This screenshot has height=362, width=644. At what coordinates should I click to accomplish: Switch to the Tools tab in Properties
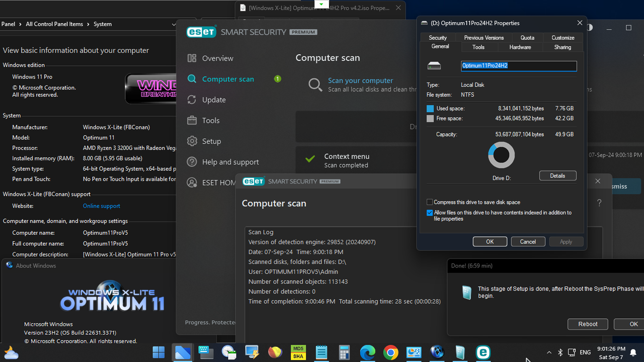pos(478,47)
